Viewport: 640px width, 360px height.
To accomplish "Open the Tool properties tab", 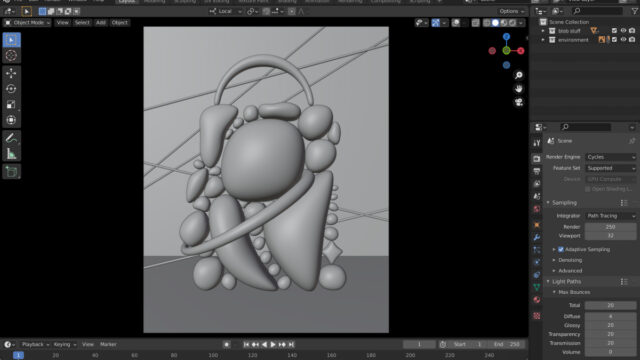I will [537, 143].
